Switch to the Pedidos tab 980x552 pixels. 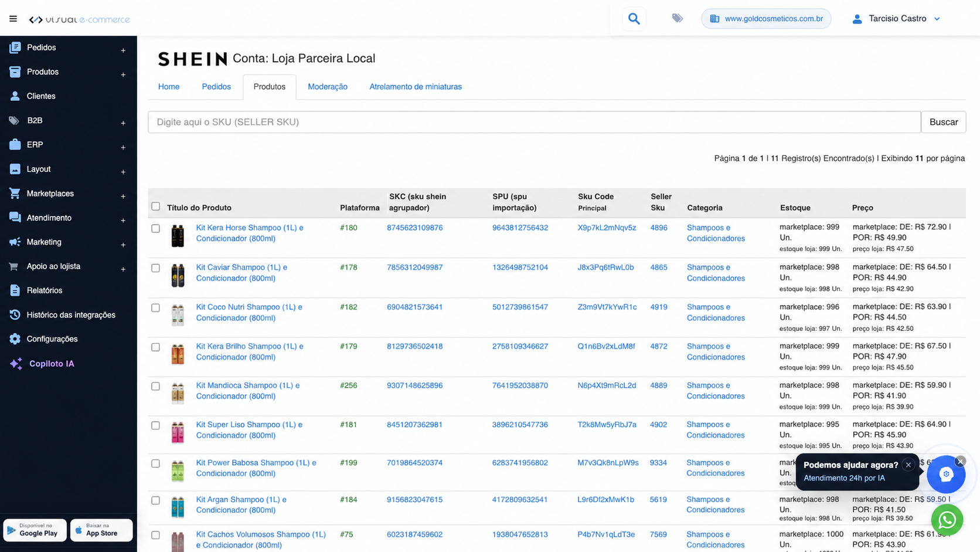coord(216,87)
